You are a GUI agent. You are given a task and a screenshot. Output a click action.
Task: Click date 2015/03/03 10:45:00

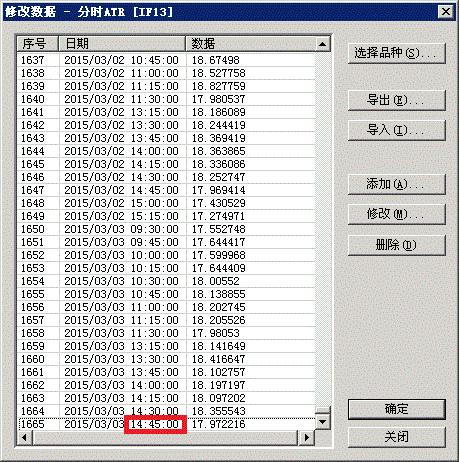121,294
